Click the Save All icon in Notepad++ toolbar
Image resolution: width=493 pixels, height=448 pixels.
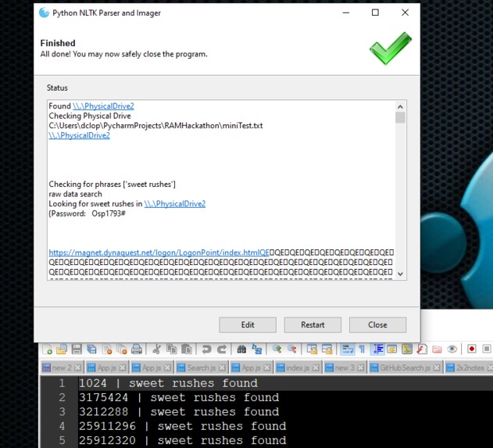click(x=92, y=349)
